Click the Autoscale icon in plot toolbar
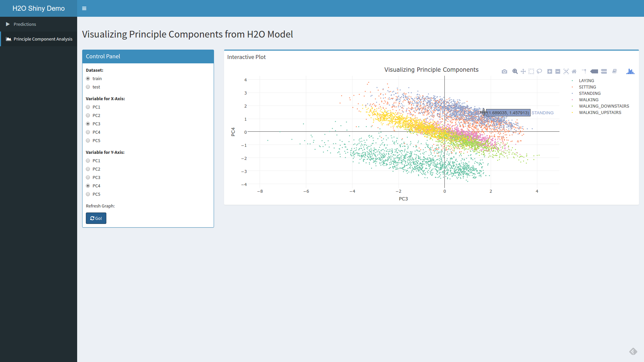Image resolution: width=644 pixels, height=362 pixels. coord(566,71)
